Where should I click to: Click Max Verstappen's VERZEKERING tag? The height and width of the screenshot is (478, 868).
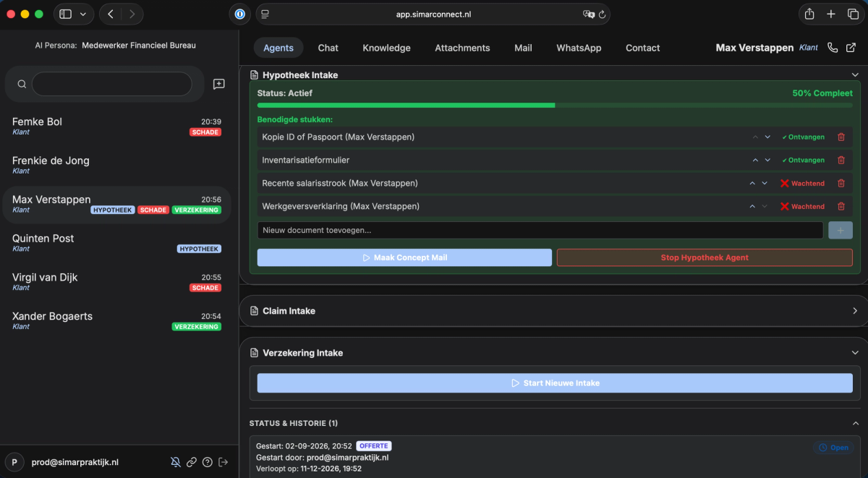tap(197, 210)
